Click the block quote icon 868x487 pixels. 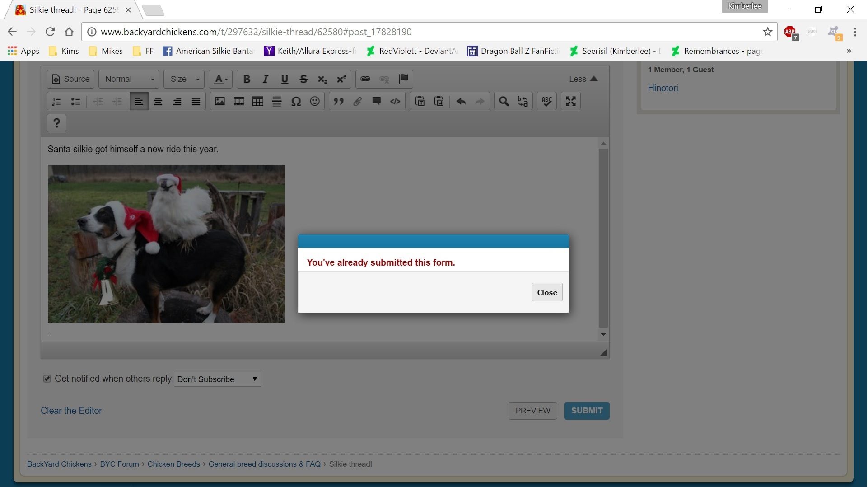[339, 101]
